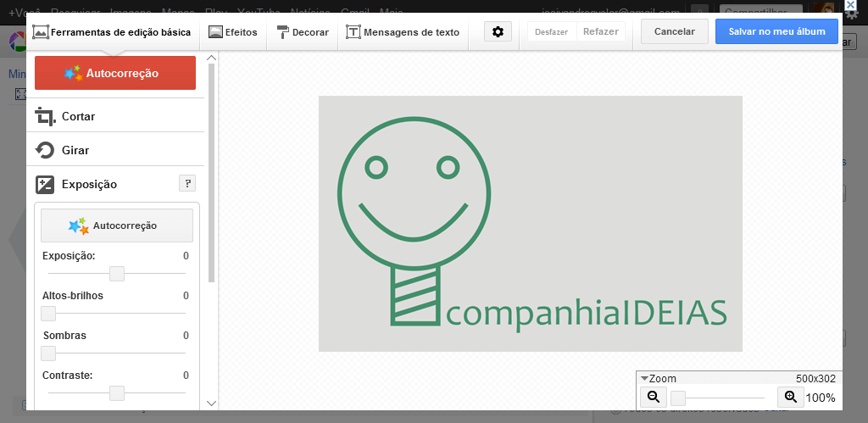Collapse the Zoom panel triangle
Screen dimensions: 868x423
(x=644, y=379)
